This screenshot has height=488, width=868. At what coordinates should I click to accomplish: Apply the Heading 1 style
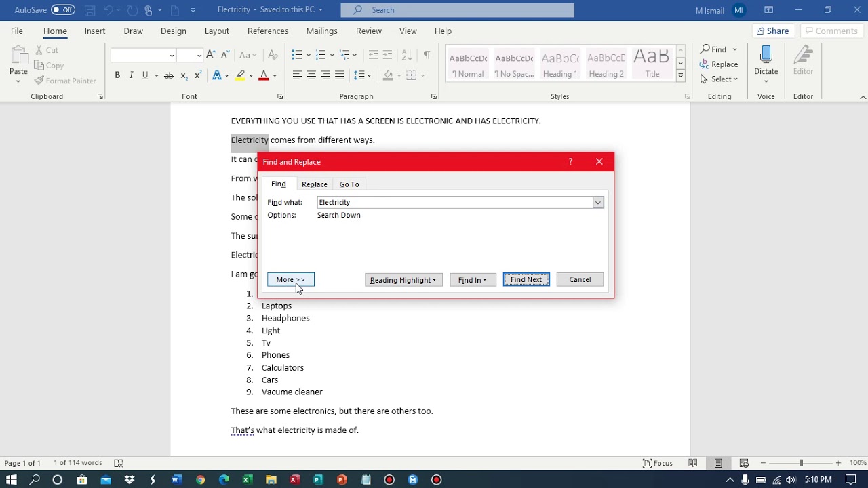pos(560,64)
